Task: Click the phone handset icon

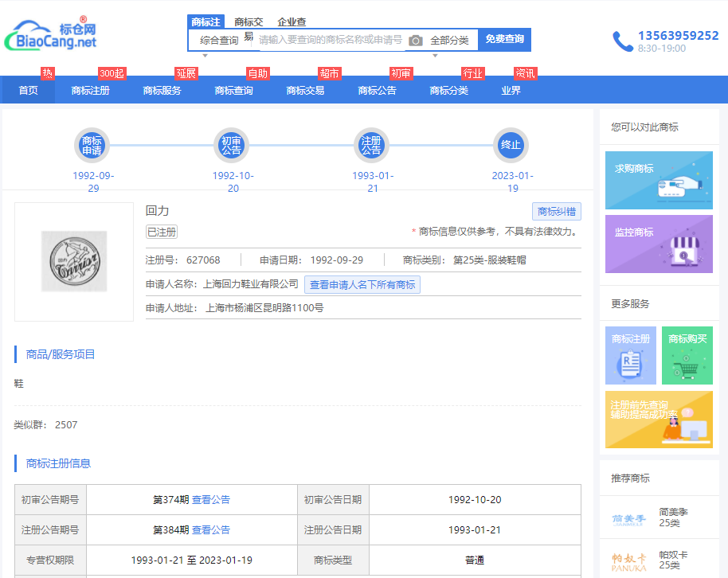Action: (x=623, y=41)
